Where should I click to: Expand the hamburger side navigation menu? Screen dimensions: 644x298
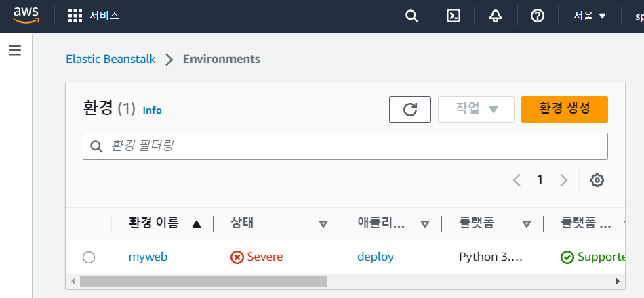point(15,50)
